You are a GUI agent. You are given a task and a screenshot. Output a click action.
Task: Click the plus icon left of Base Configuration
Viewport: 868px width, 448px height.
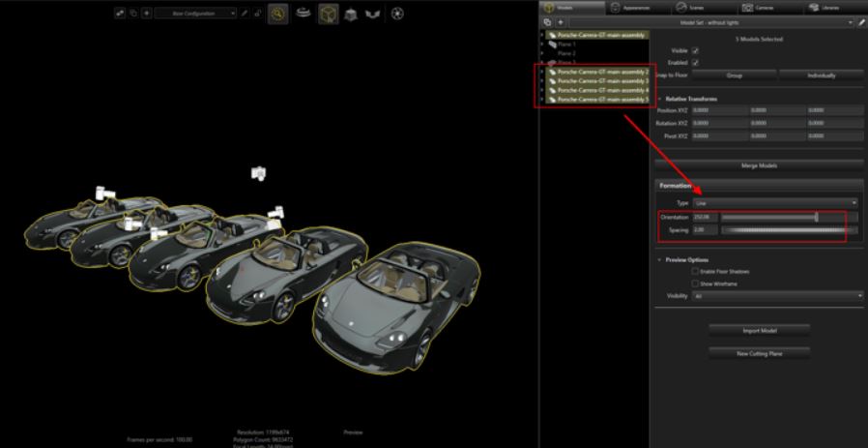point(146,15)
